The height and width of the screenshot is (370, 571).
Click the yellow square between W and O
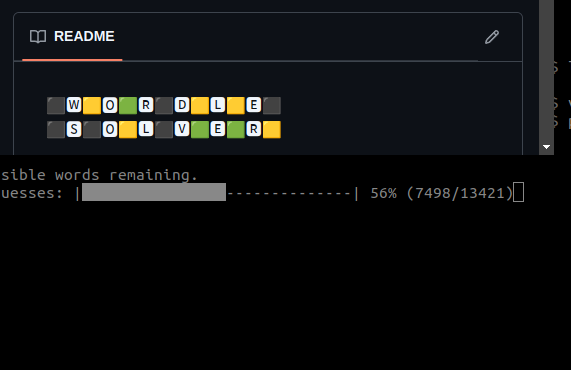pyautogui.click(x=92, y=105)
